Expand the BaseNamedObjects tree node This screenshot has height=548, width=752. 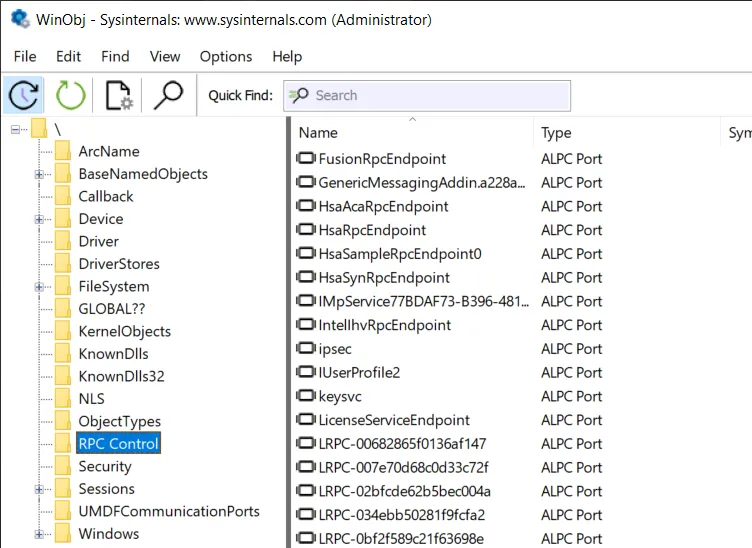pos(40,174)
